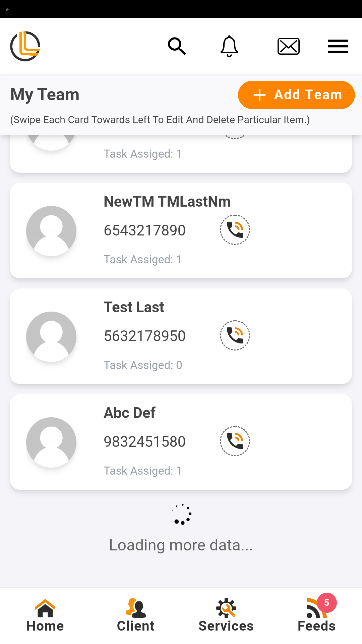
Task: Open the Services tab
Action: tap(226, 615)
